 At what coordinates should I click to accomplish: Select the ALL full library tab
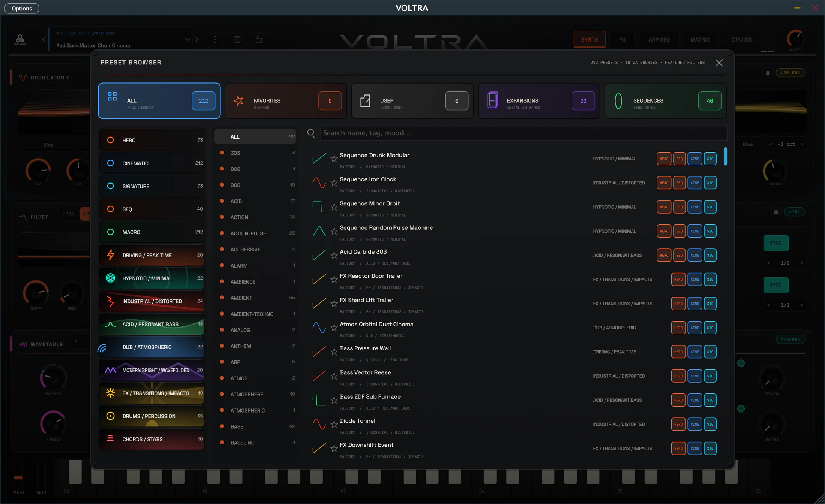[159, 101]
